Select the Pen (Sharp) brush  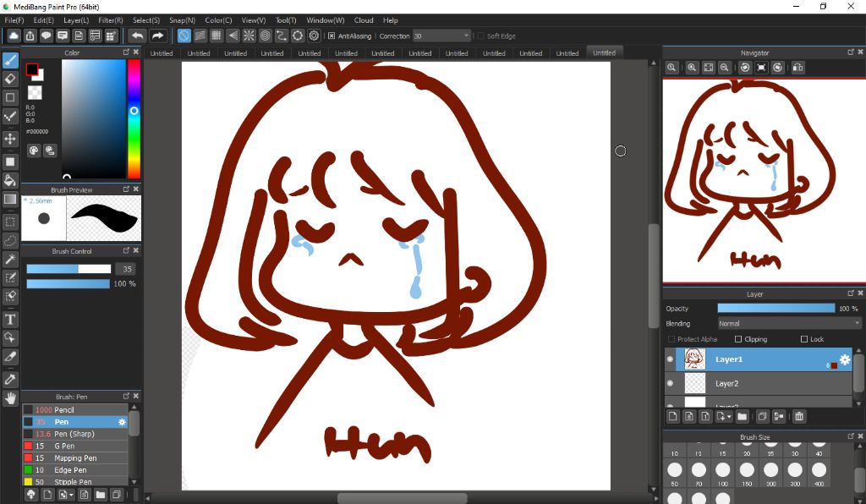pyautogui.click(x=75, y=434)
